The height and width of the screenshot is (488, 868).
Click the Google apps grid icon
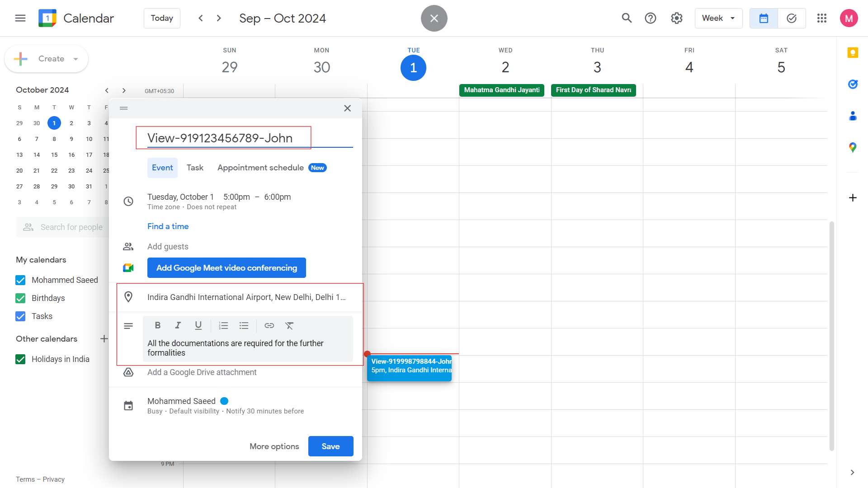(x=821, y=18)
